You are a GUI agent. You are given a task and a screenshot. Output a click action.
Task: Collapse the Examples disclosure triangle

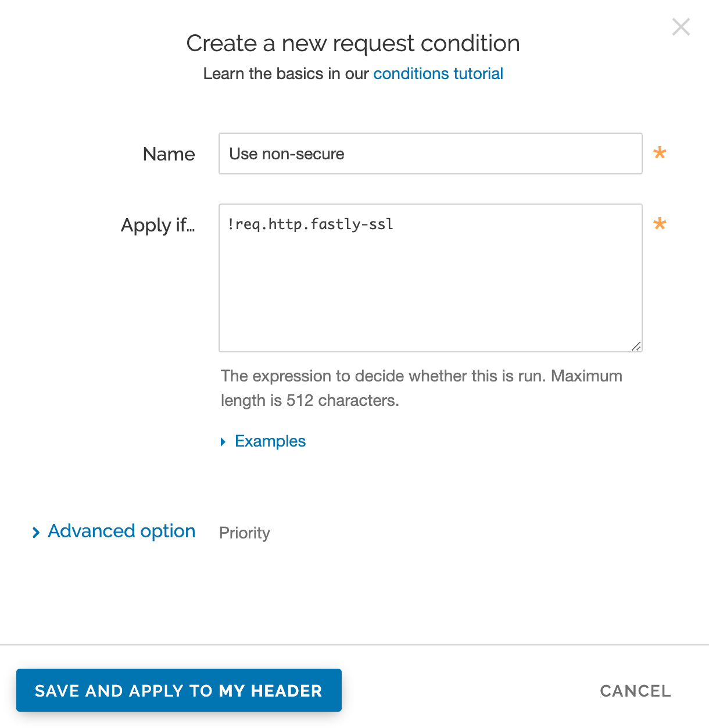coord(223,441)
